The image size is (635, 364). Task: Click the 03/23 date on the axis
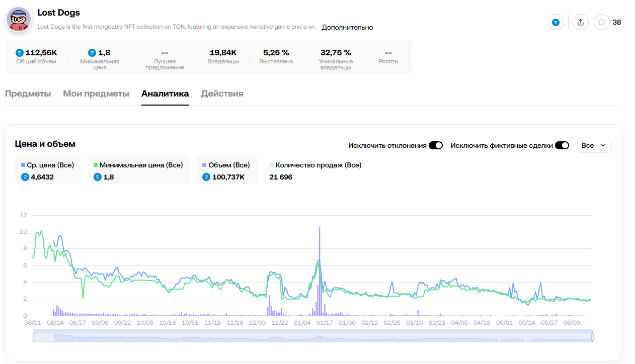(437, 323)
